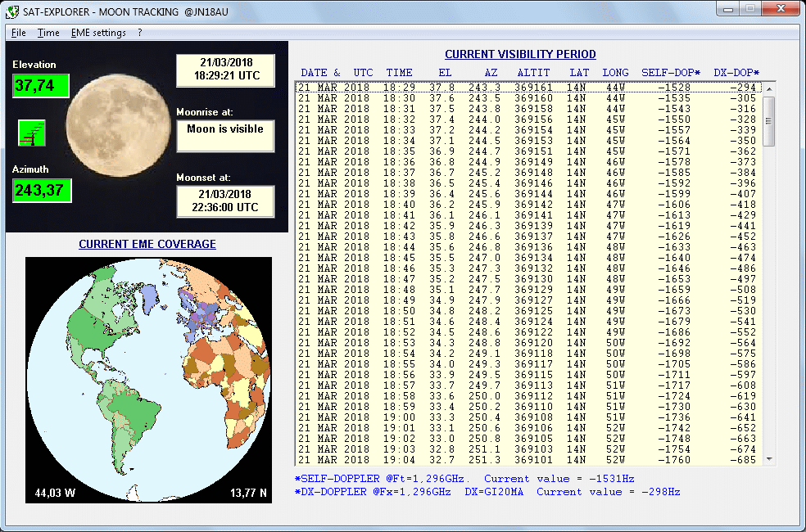
Task: Click the Azimuth value 243,37 field
Action: [x=42, y=191]
